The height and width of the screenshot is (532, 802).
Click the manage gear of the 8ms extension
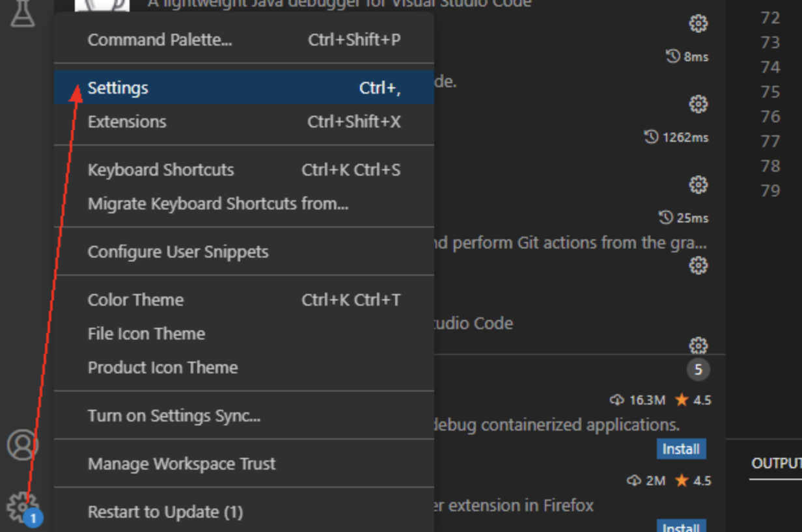pyautogui.click(x=698, y=104)
